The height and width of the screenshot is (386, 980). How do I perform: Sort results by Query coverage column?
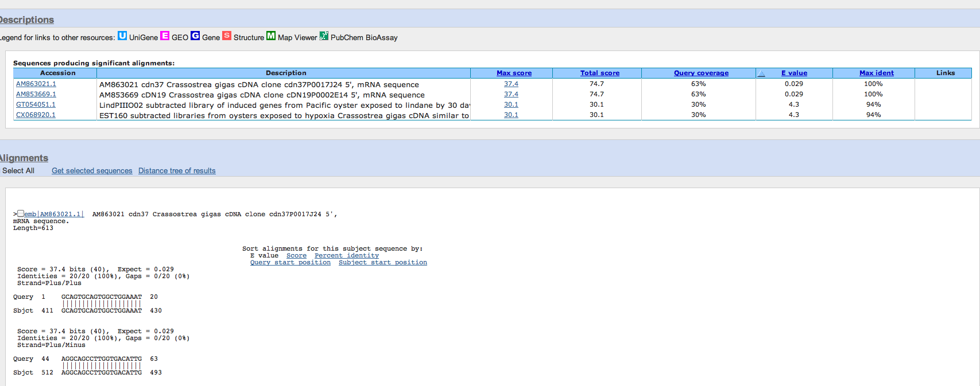[x=701, y=73]
